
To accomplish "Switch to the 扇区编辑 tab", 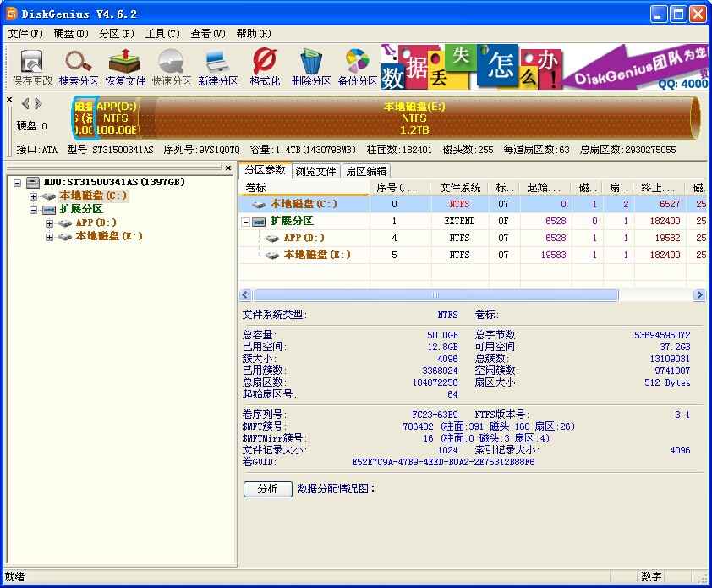I will [x=366, y=171].
